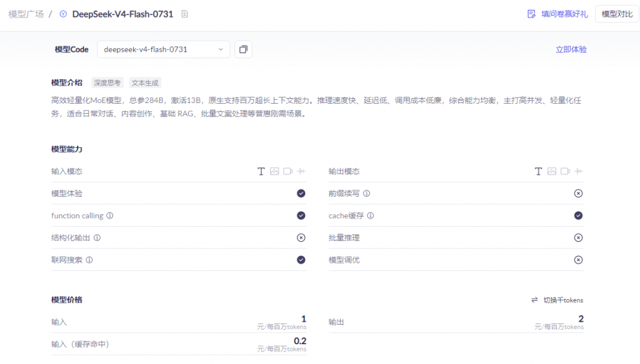Click the image icon in 输出模态 row

(x=552, y=171)
